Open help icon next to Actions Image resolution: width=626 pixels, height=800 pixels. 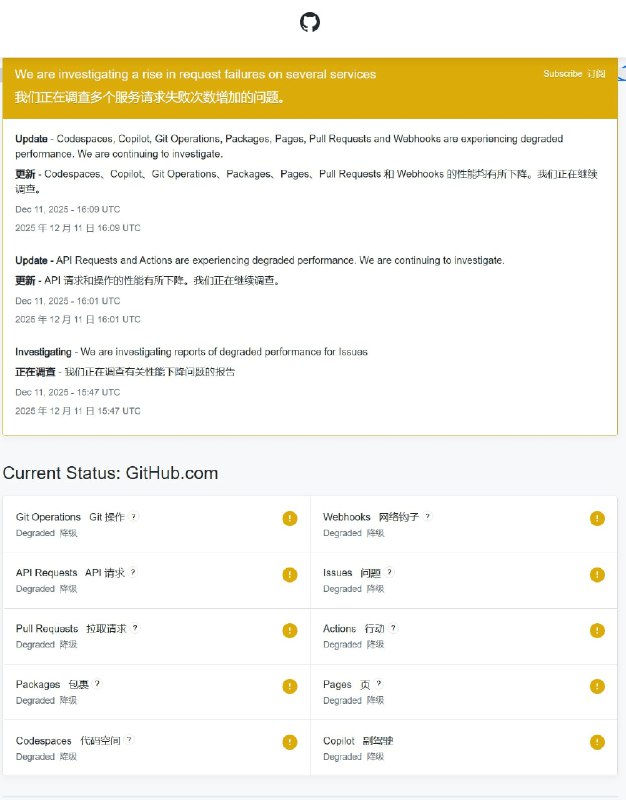(x=393, y=628)
